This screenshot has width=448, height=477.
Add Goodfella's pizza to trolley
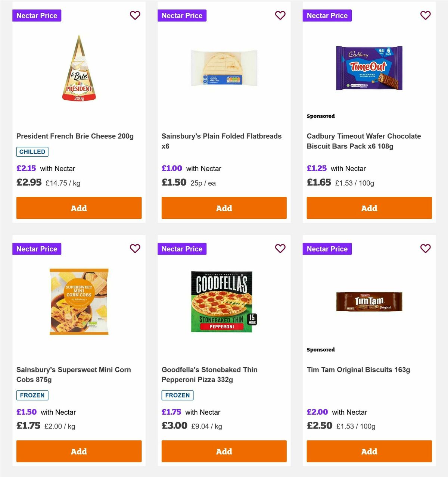click(x=224, y=451)
